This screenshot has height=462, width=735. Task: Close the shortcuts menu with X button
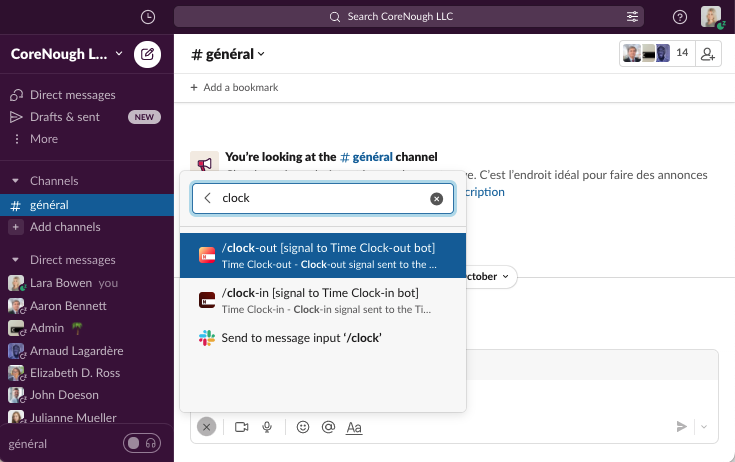206,427
